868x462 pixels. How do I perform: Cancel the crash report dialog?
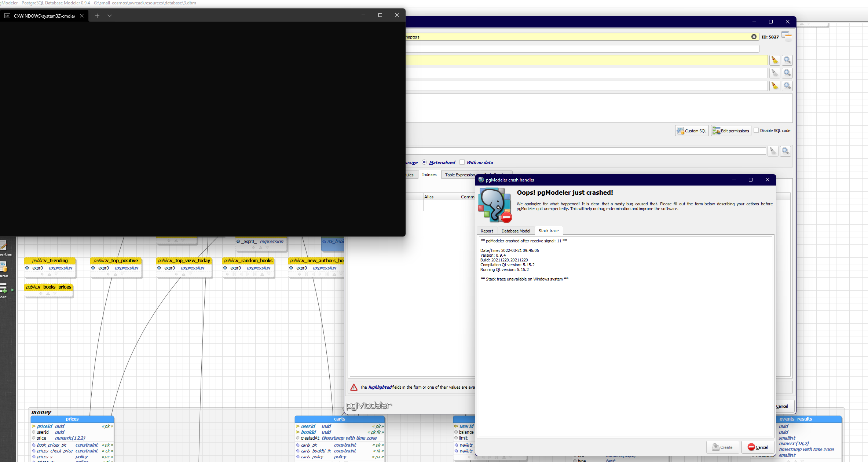pos(758,447)
